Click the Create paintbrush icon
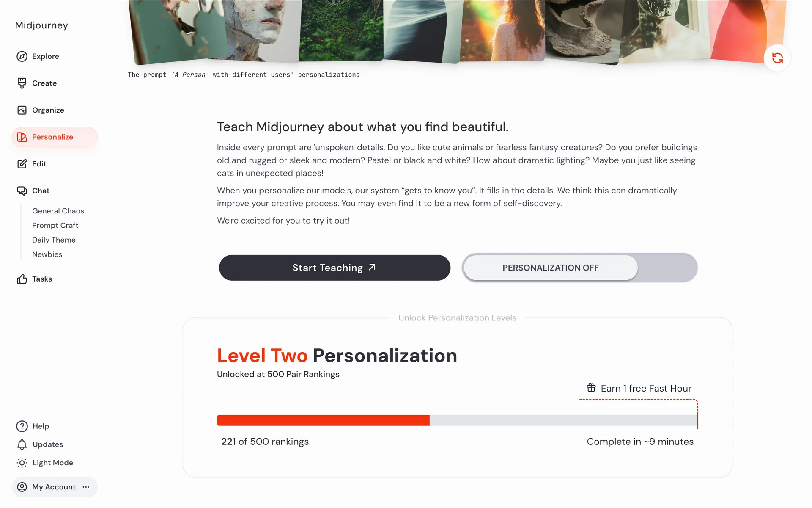The height and width of the screenshot is (508, 812). [22, 83]
